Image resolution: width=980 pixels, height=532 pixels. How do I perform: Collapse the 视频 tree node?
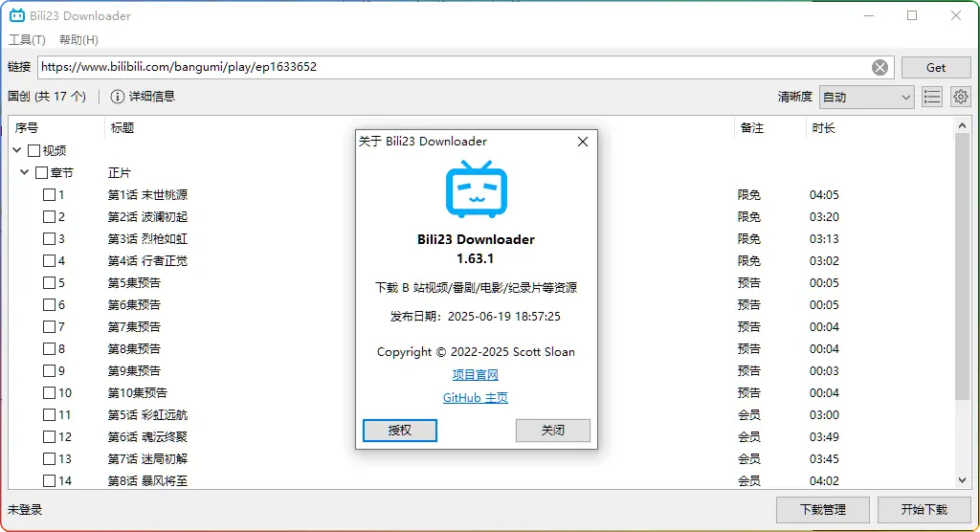pyautogui.click(x=17, y=150)
